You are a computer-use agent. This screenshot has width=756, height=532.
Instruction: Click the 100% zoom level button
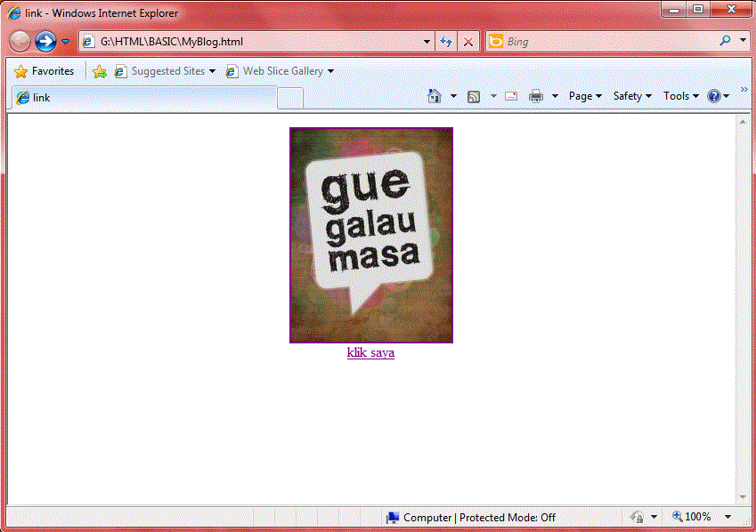692,517
